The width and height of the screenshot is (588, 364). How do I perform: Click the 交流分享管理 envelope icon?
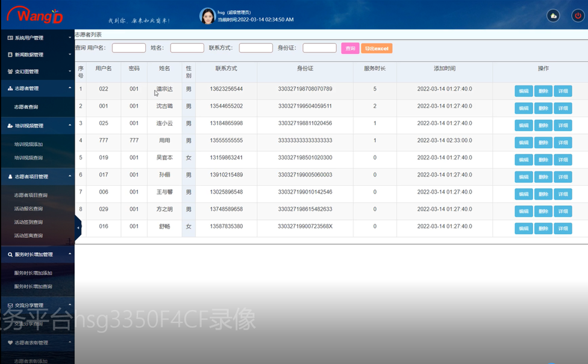(10, 306)
